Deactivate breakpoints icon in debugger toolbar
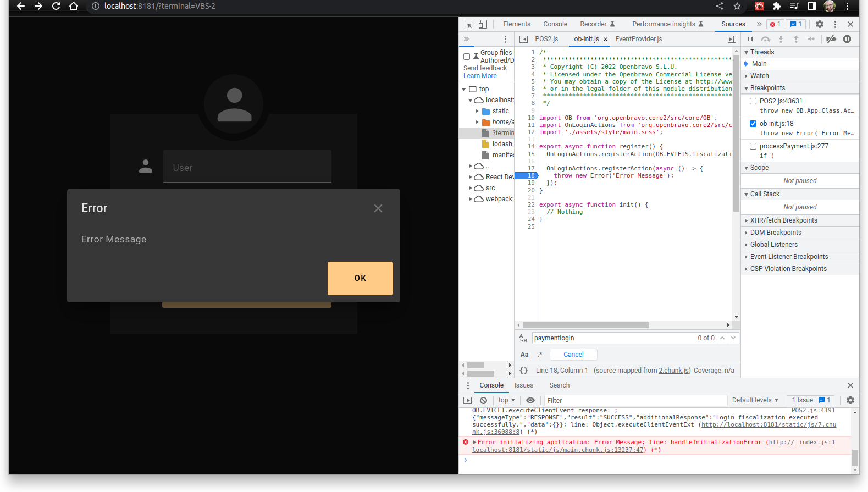The height and width of the screenshot is (492, 868). tap(831, 39)
